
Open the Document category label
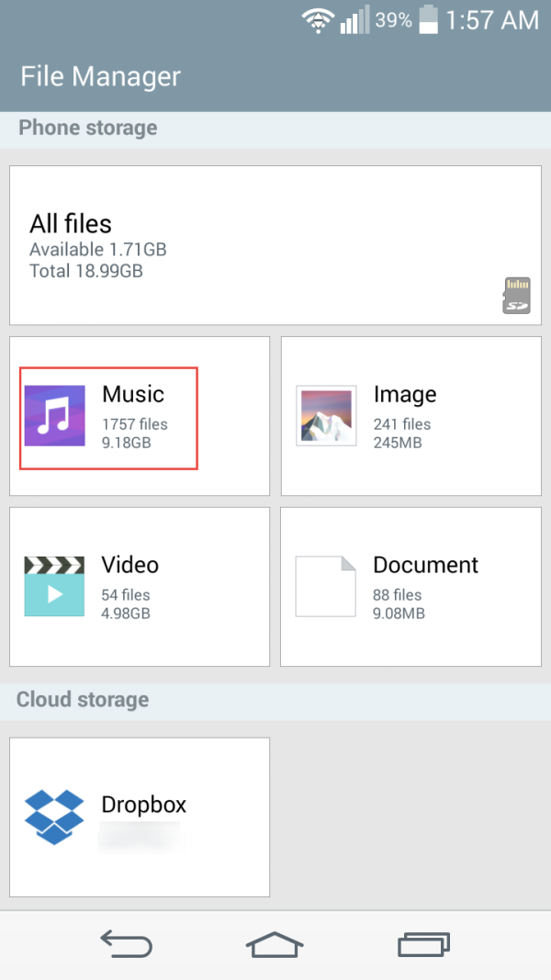425,565
